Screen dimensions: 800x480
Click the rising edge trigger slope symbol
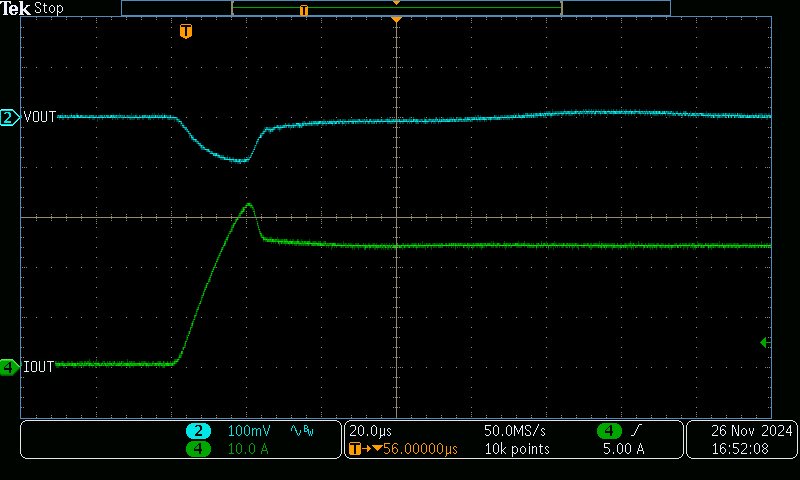coord(637,431)
